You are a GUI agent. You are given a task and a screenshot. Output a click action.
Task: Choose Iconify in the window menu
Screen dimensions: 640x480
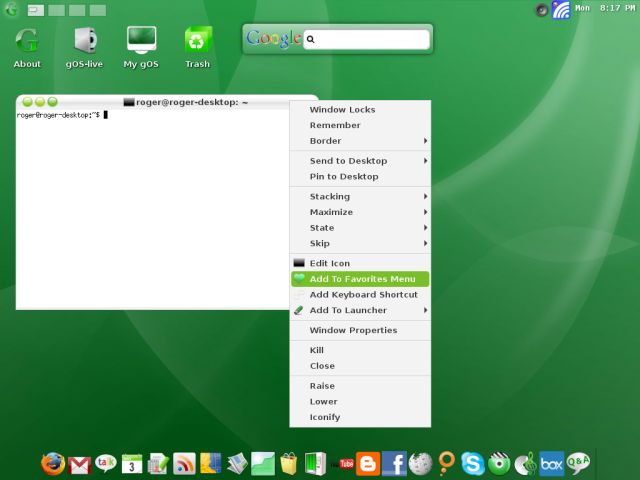[360, 417]
